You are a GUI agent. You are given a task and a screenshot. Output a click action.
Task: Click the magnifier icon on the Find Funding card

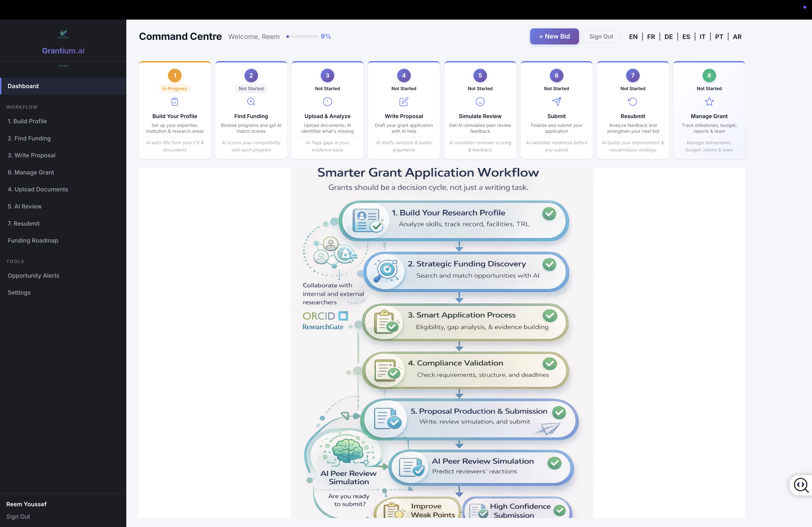pos(251,102)
